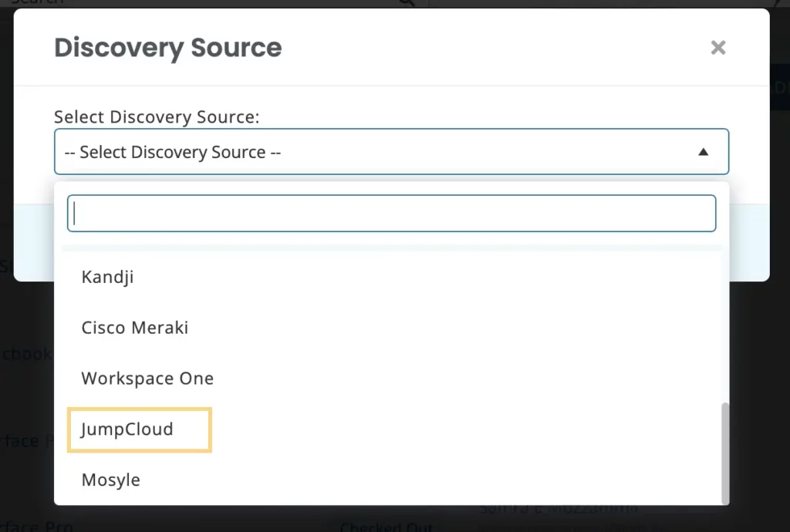Choose Kandji from the source list

[108, 277]
